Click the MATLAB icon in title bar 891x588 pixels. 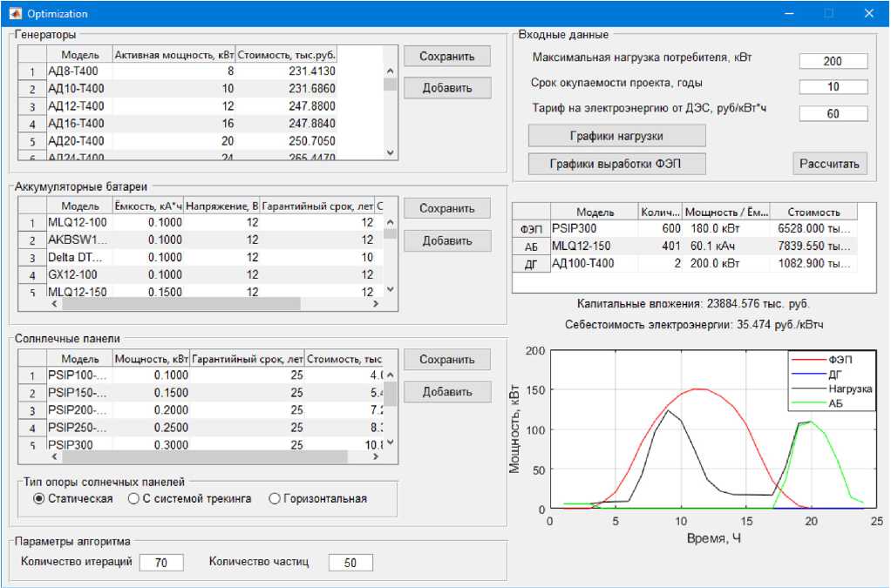tap(15, 14)
